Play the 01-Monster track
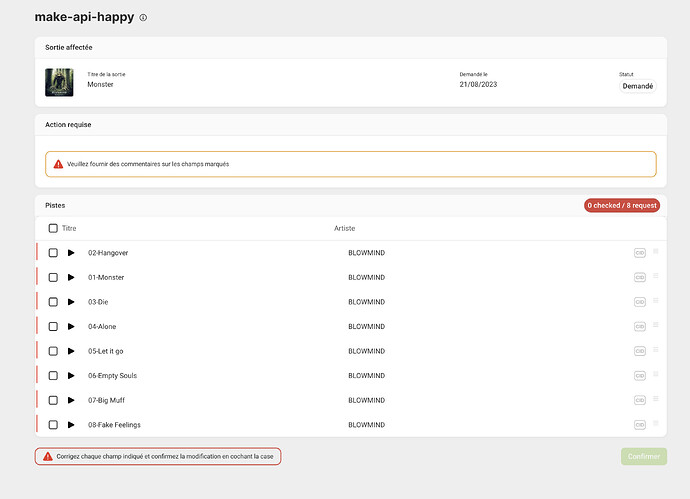Screen dimensions: 690x499 point(71,277)
